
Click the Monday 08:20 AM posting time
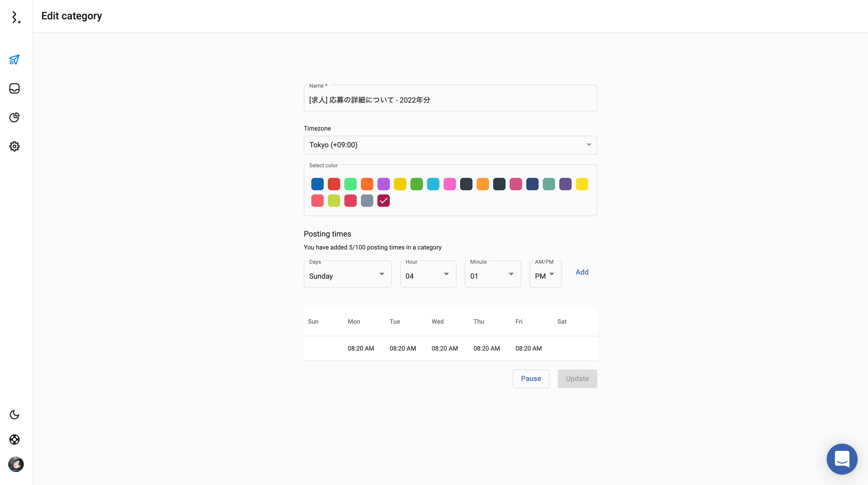tap(361, 348)
